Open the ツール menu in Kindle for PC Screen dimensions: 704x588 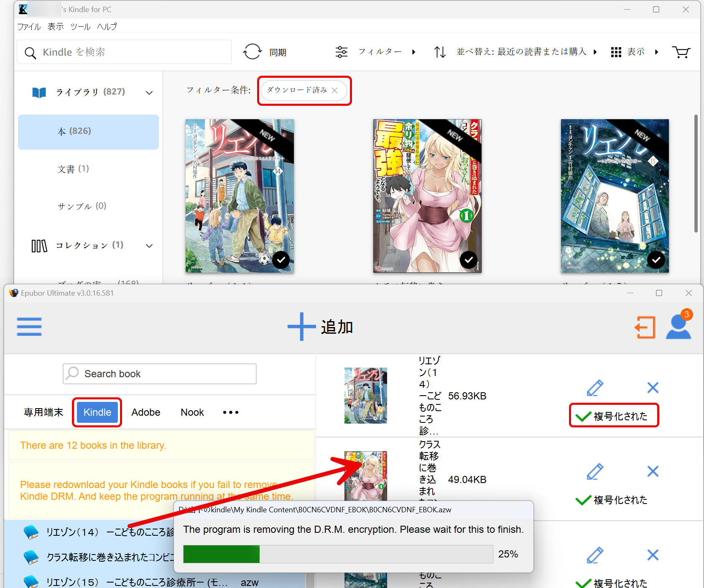(x=81, y=26)
